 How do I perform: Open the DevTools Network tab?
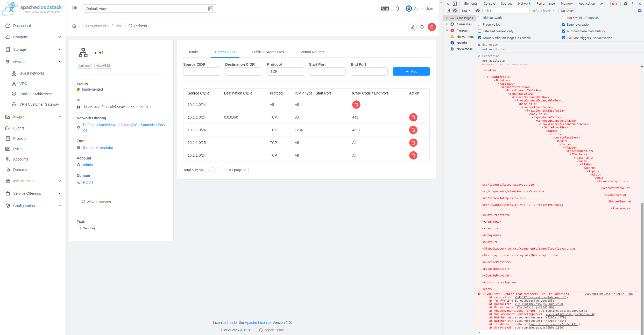coord(524,4)
